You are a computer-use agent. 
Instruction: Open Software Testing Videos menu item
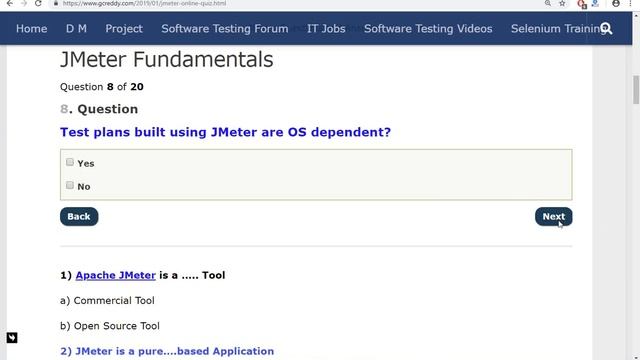pos(428,29)
